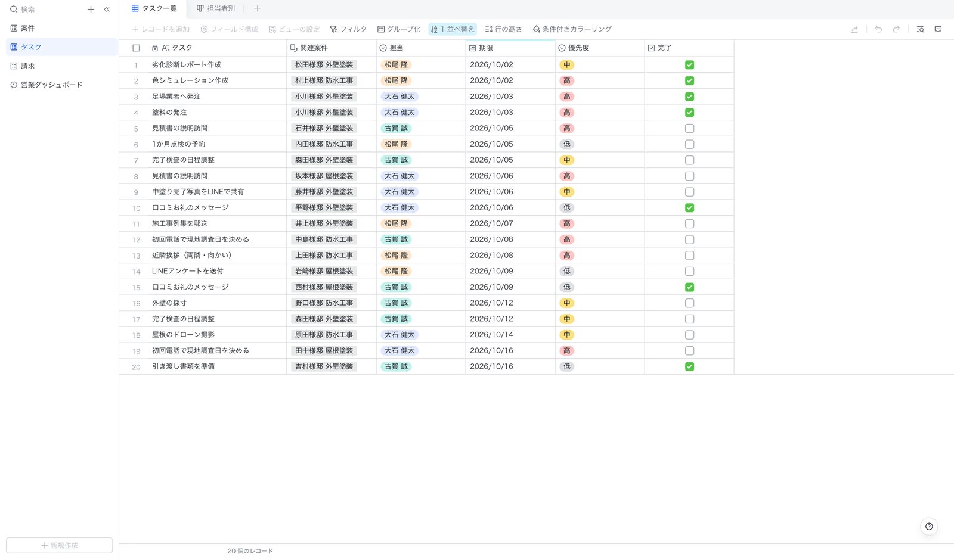Switch to the 担当者別 view tab
The height and width of the screenshot is (560, 954).
tap(215, 8)
